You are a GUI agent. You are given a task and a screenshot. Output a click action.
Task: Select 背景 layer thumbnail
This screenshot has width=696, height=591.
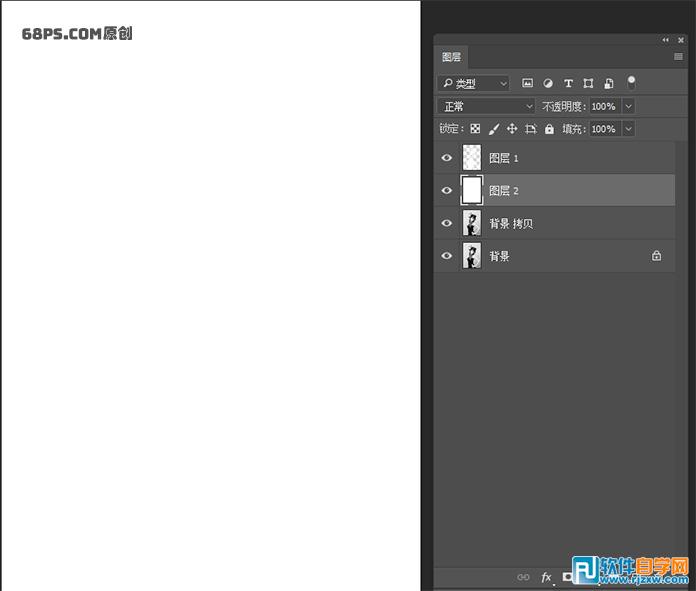(471, 256)
